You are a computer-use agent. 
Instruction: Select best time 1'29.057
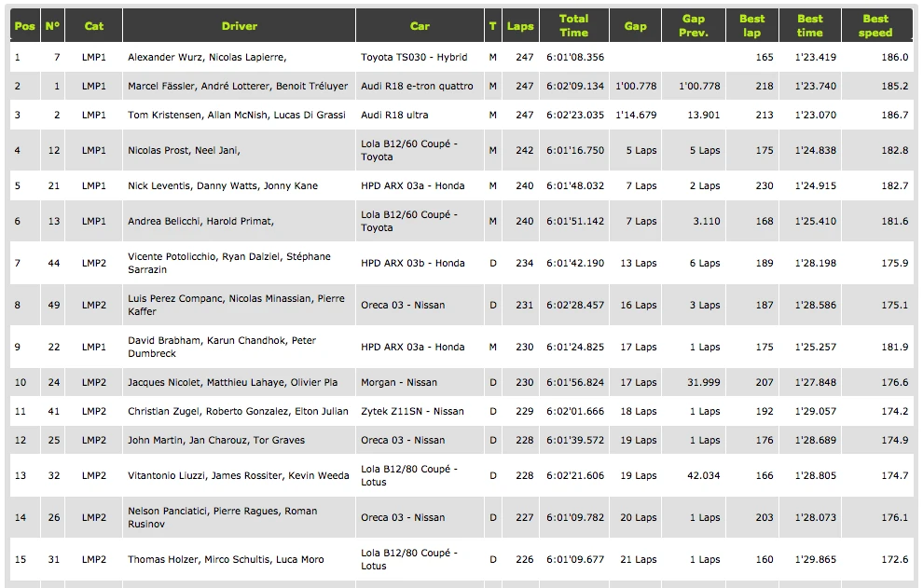(x=815, y=411)
